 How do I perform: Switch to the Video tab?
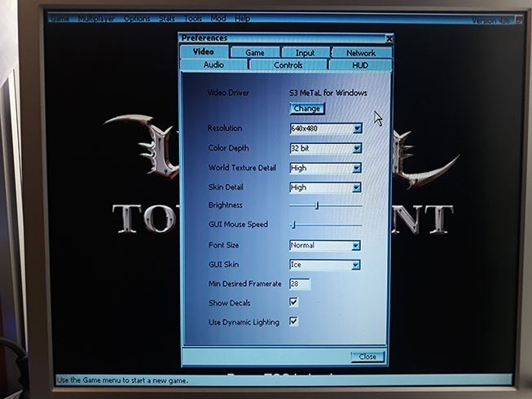click(204, 51)
